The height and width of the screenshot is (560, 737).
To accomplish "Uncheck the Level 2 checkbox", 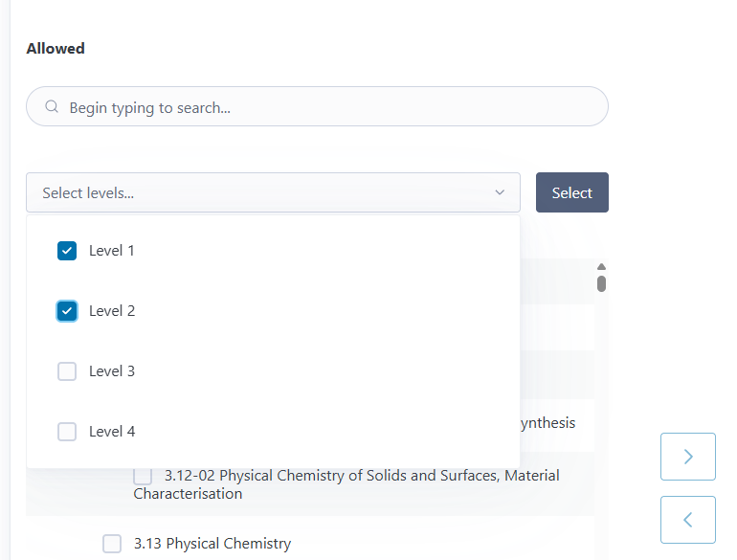I will point(67,311).
